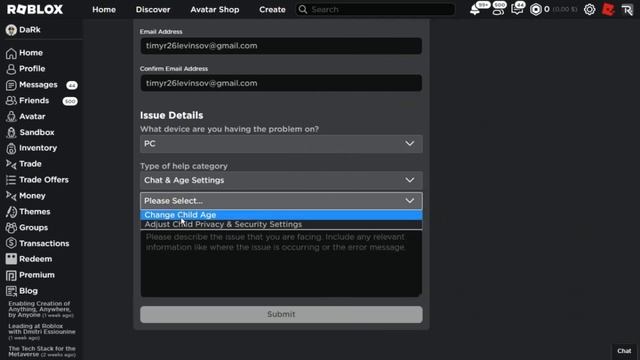The width and height of the screenshot is (640, 360).
Task: Click the Issue Details heading
Action: click(x=171, y=116)
